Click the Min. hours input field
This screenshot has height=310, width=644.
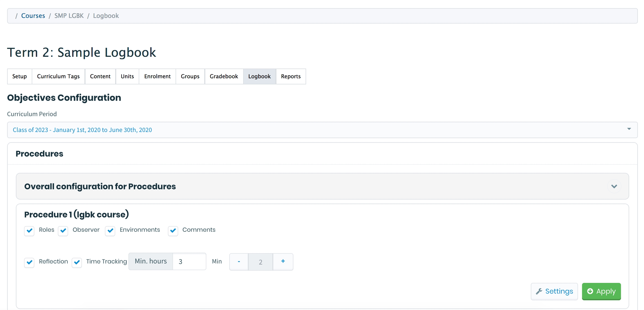pos(189,262)
